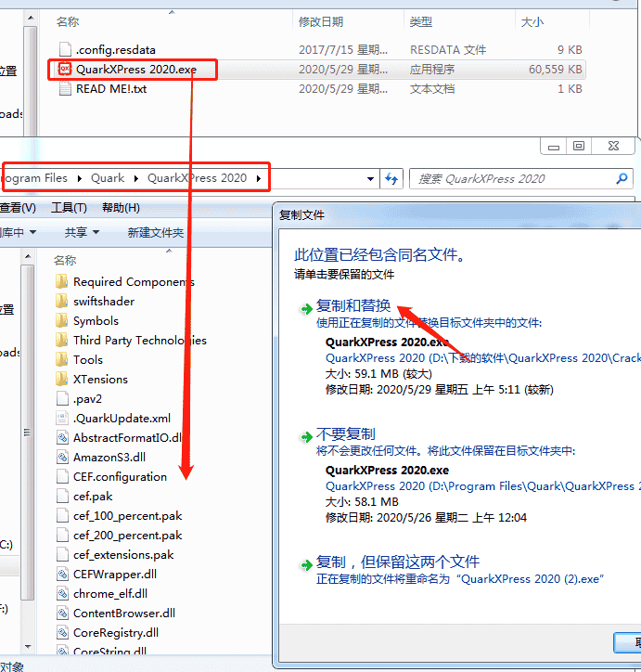The height and width of the screenshot is (672, 641).
Task: Open the 查看(V) menu
Action: (18, 208)
